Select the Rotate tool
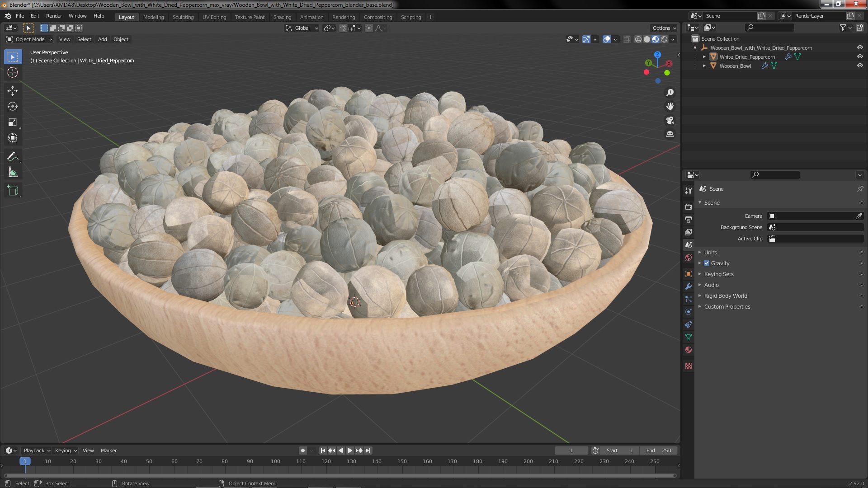Screen dimensions: 868x488 13,107
